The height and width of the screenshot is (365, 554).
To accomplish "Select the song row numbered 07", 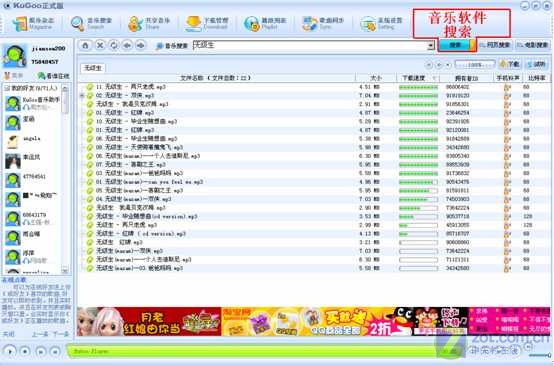I will pos(314,165).
